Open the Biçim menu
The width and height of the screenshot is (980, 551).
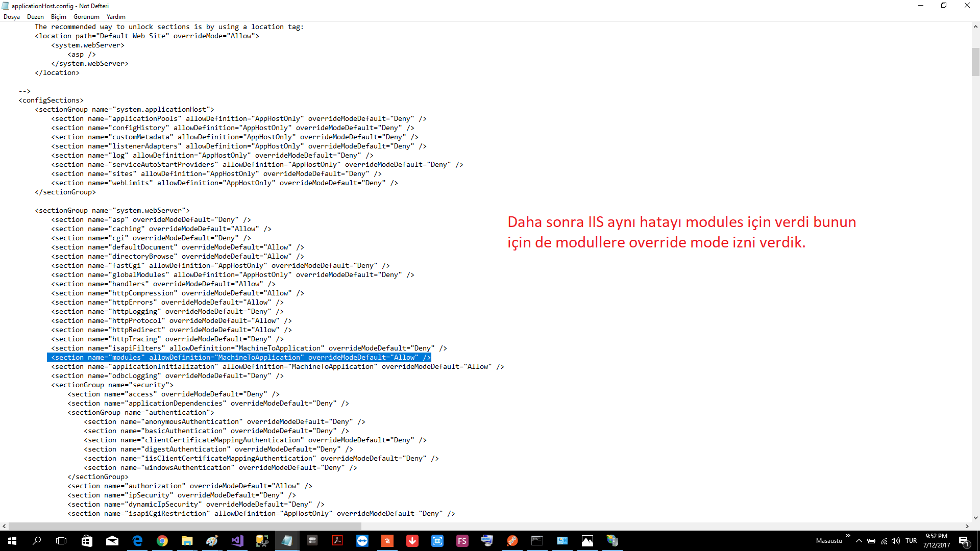coord(58,17)
